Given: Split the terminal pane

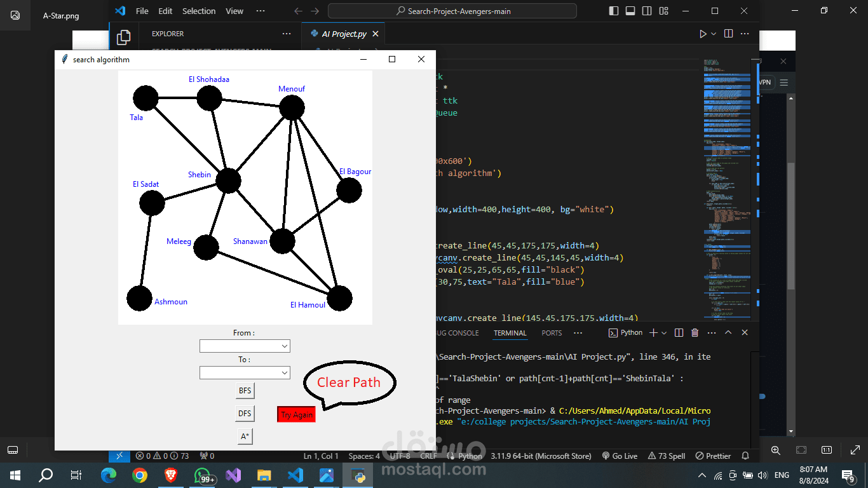Looking at the screenshot, I should [x=679, y=332].
